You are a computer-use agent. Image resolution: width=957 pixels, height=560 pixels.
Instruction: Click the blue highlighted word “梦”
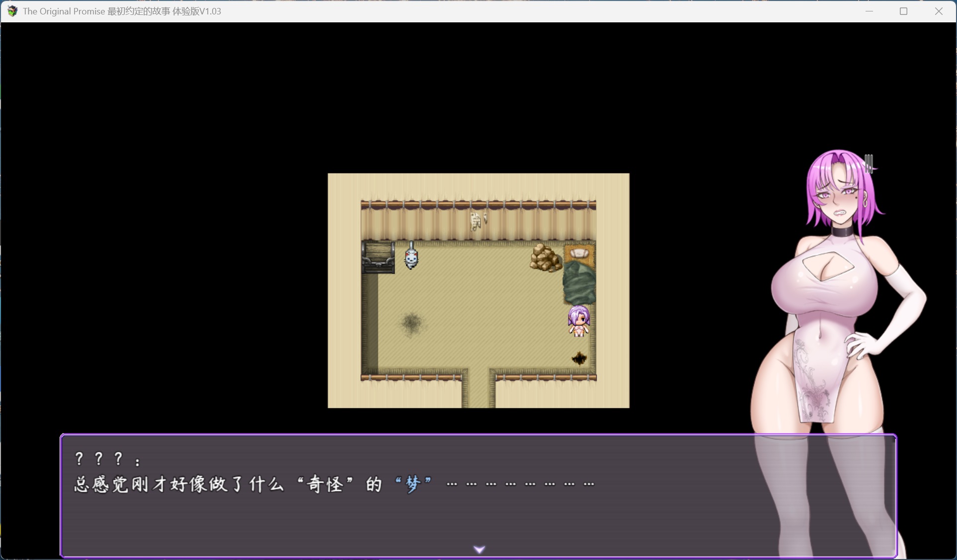click(x=413, y=483)
